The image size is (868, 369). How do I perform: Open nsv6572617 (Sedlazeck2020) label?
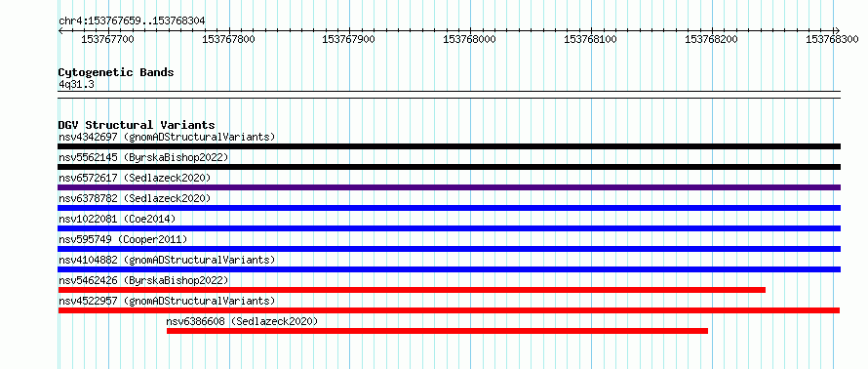135,178
